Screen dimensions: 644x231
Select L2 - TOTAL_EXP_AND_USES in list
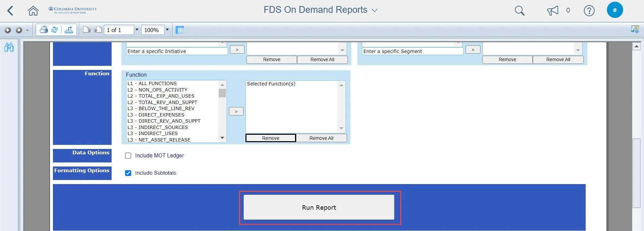pos(172,96)
